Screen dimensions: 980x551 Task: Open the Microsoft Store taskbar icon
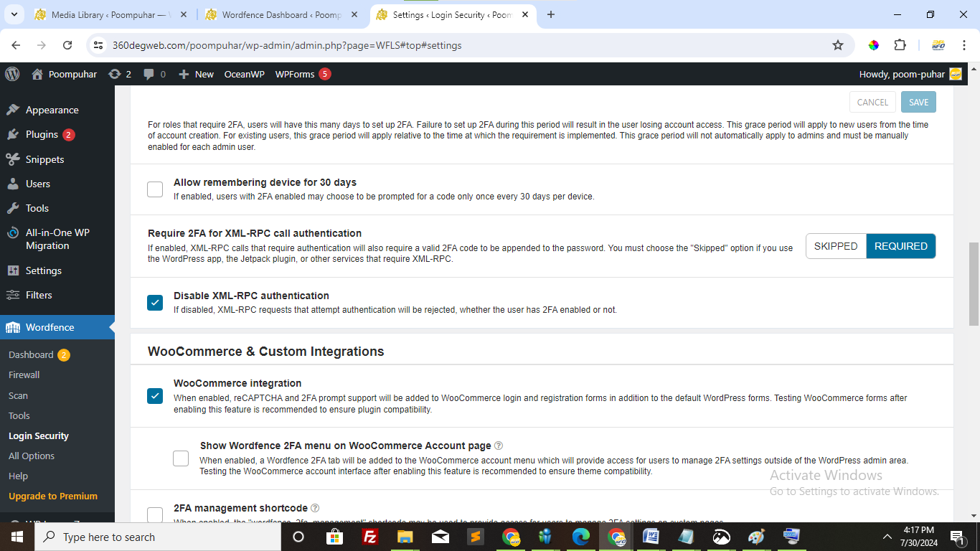tap(335, 537)
